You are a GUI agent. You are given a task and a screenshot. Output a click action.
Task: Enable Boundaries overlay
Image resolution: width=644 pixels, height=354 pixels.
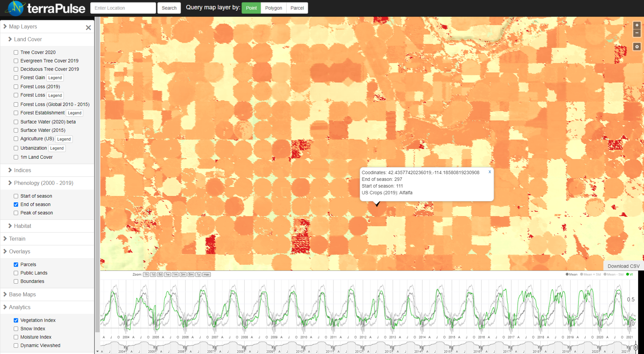point(16,281)
